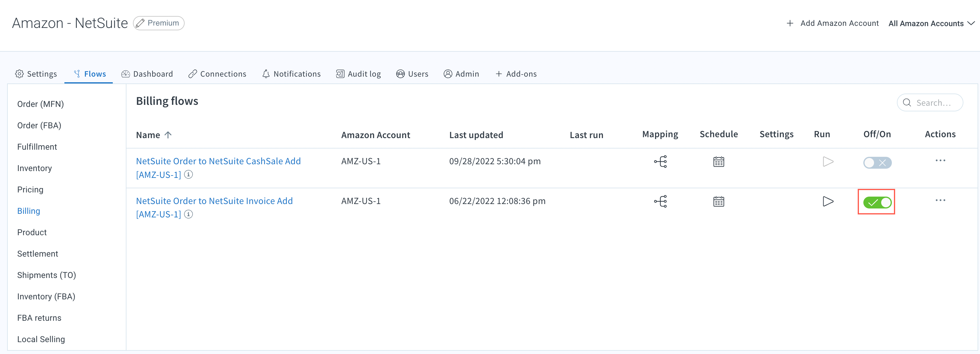Click the Last updated column header
Viewport: 980px width, 354px height.
(476, 135)
